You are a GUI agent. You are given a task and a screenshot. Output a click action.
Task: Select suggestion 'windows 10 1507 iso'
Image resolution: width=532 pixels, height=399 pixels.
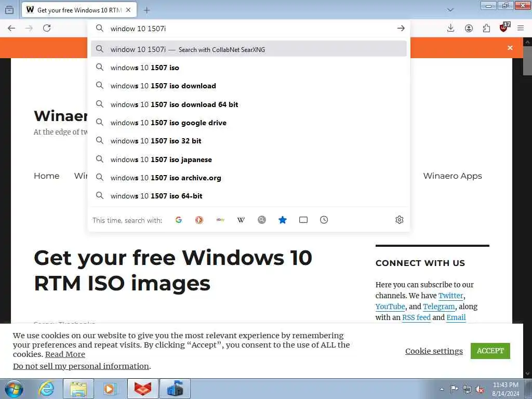tap(249, 68)
